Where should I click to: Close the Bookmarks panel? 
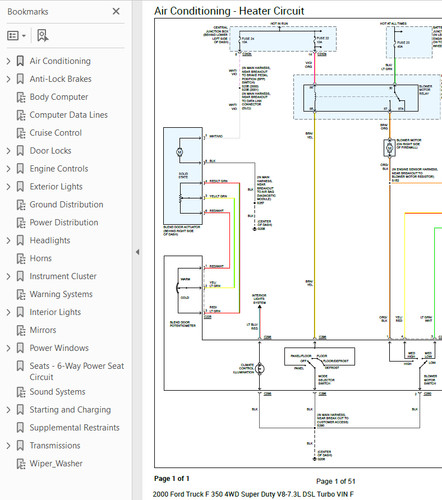(x=116, y=12)
